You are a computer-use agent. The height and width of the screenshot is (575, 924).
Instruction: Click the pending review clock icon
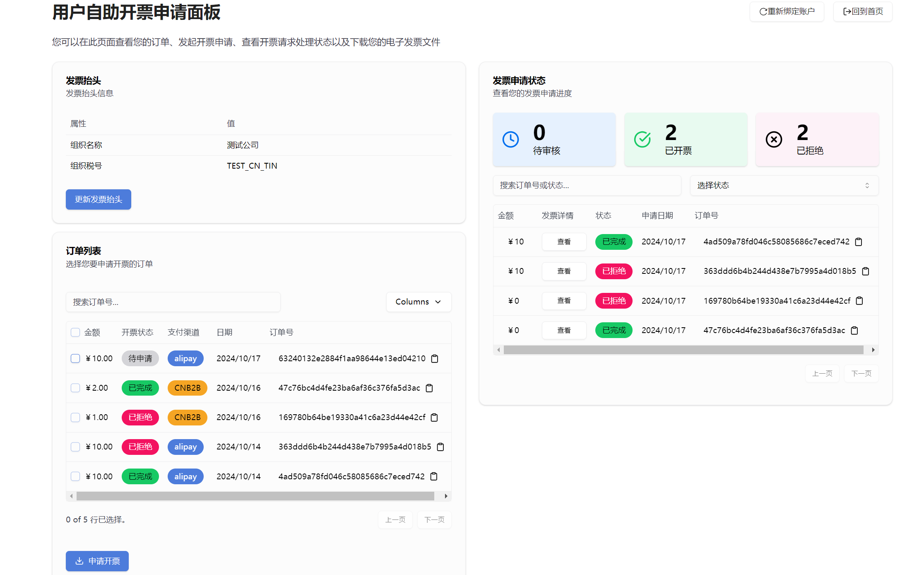510,140
